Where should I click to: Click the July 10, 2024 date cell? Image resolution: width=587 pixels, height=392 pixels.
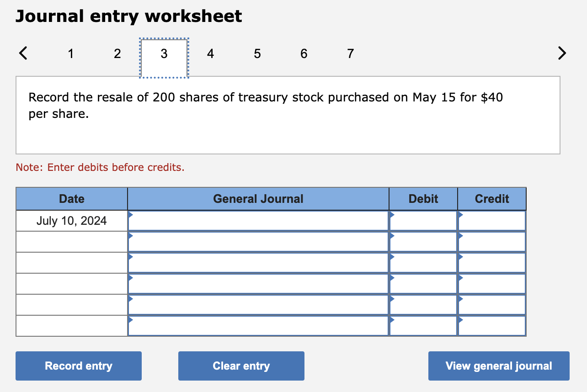pyautogui.click(x=71, y=220)
